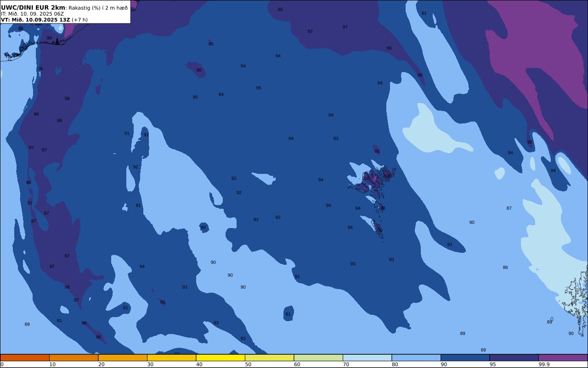The image size is (588, 368).
Task: Click the 90–95 medium blue legend swatch
Action: coord(465,357)
